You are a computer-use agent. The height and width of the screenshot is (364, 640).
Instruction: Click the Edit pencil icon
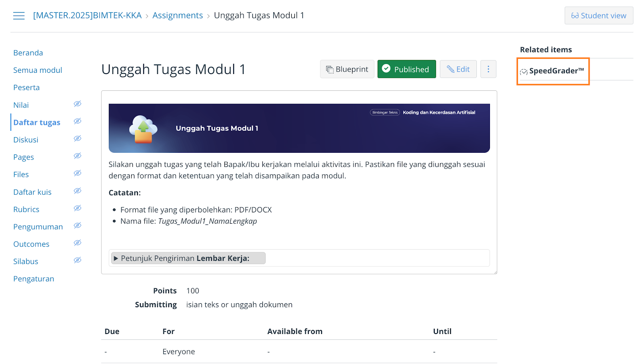point(451,69)
